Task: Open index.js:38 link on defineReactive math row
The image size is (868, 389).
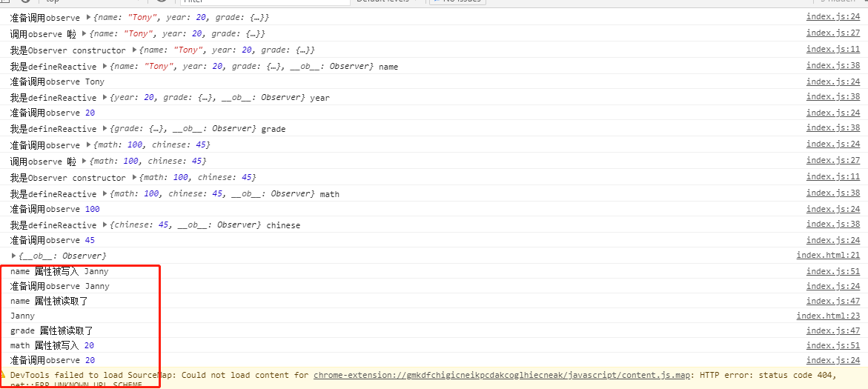Action: tap(833, 193)
